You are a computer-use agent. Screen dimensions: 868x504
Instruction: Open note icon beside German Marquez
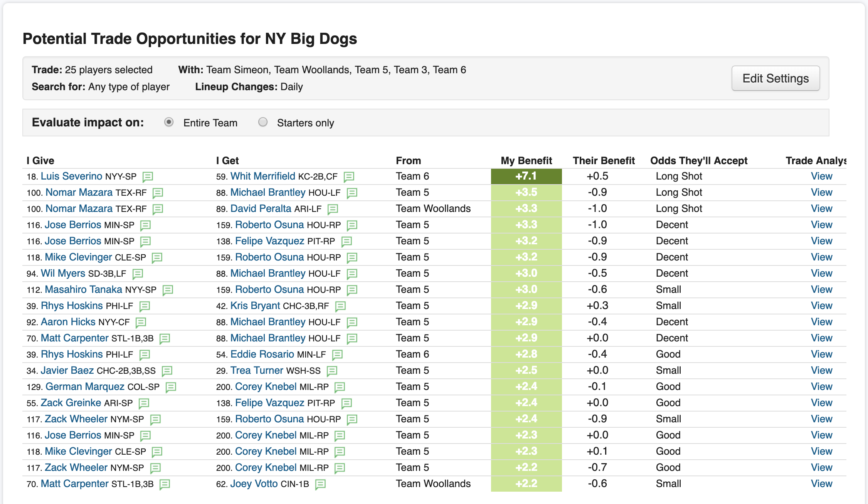pyautogui.click(x=171, y=387)
